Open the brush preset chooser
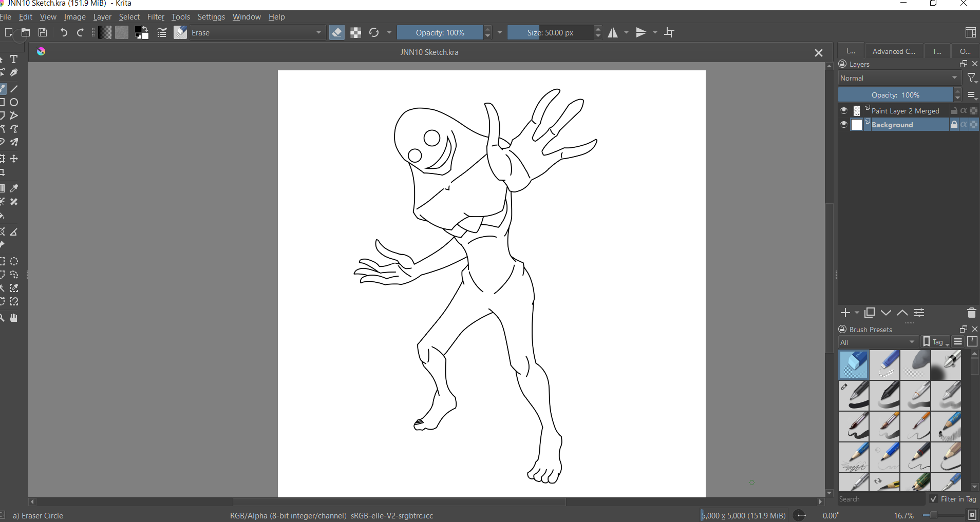Viewport: 980px width, 522px height. [180, 33]
